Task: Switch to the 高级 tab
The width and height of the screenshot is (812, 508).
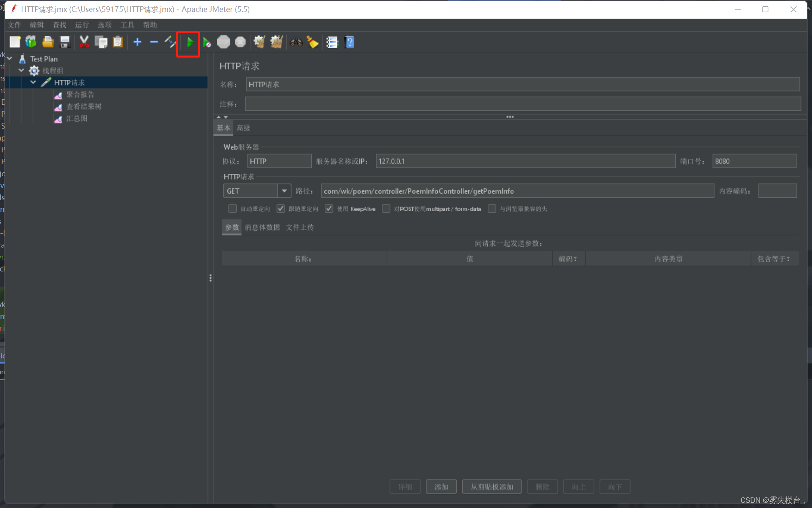Action: (243, 128)
